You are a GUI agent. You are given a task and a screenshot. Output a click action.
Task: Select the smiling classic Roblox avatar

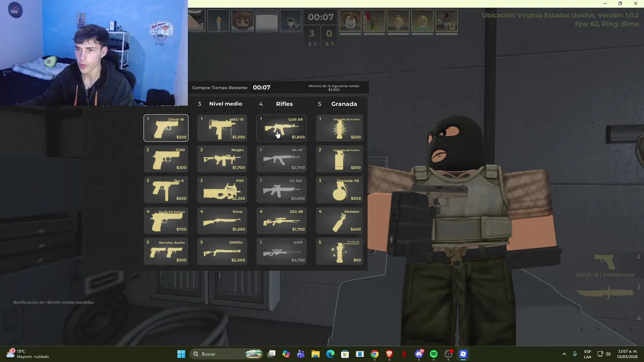[350, 21]
